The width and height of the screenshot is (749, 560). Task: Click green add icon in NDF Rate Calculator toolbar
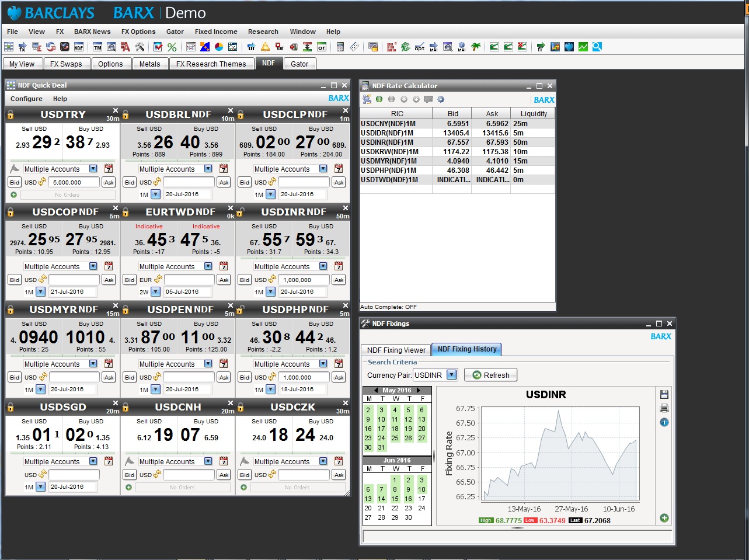coord(379,99)
